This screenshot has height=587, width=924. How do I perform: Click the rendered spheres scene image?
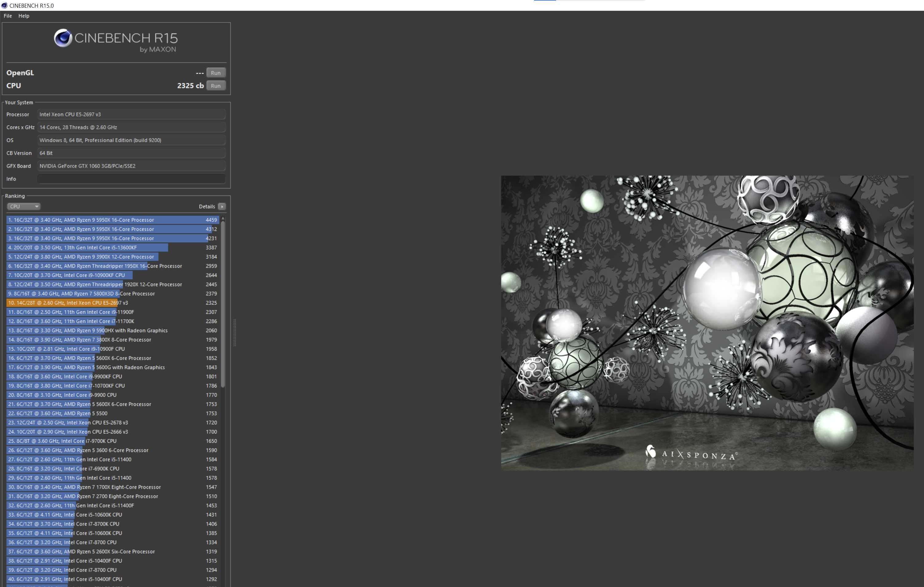[x=707, y=323]
